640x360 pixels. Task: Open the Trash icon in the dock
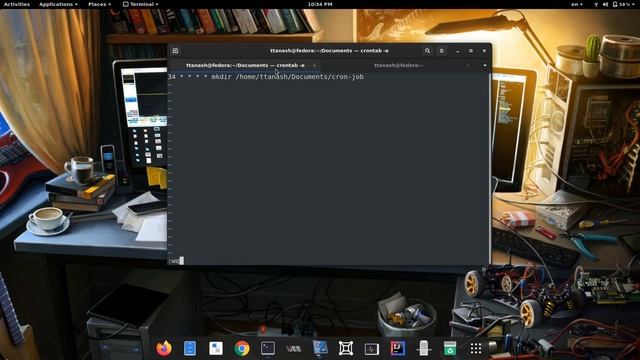pos(449,348)
